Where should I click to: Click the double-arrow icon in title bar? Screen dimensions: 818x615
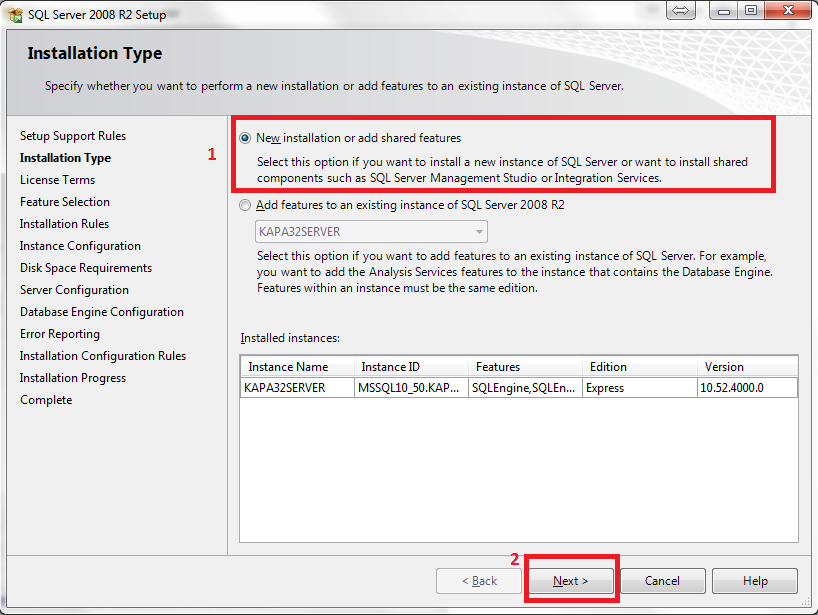pos(680,10)
